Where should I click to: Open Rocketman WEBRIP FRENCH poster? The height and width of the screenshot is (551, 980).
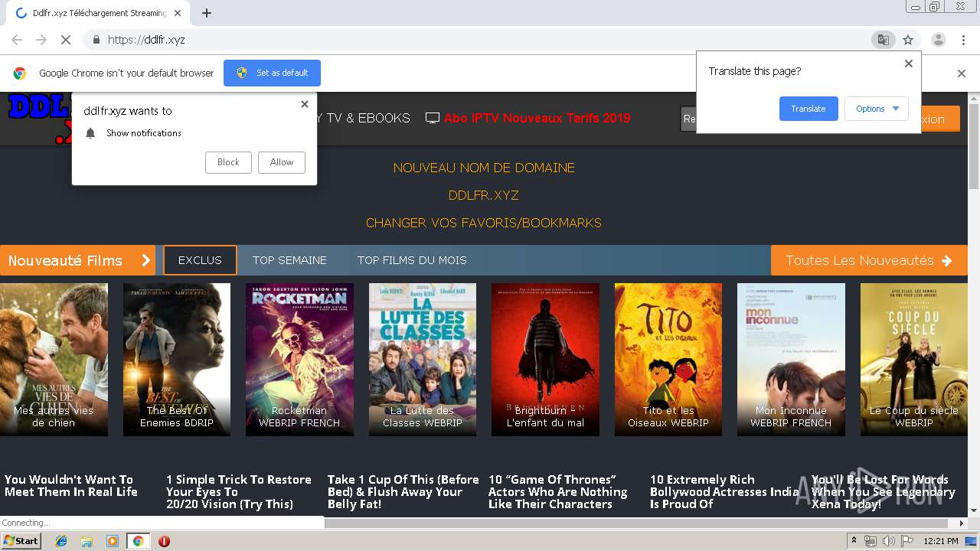[299, 360]
